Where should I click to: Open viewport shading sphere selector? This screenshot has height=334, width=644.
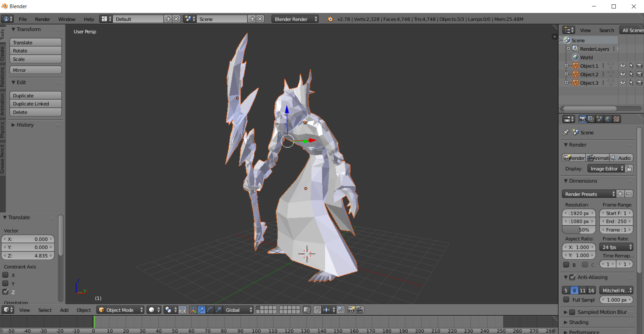[x=154, y=310]
